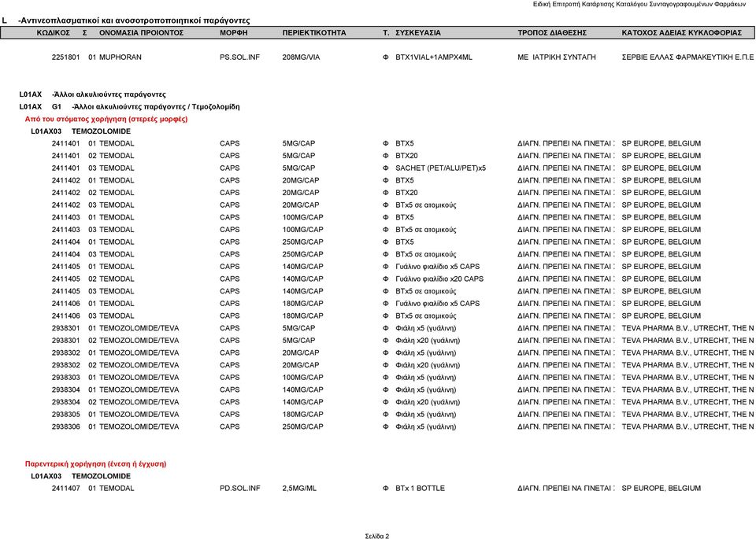Viewport: 756px width, 539px height.
Task: Select the Άλλοι αλκυλιούντες παράγοντες / Τεμοζολομίδη line
Action: point(155,107)
